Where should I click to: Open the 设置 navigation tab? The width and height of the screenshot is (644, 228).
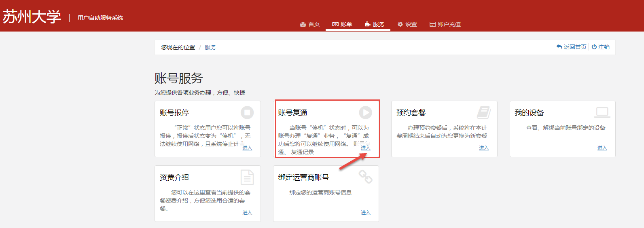(407, 24)
